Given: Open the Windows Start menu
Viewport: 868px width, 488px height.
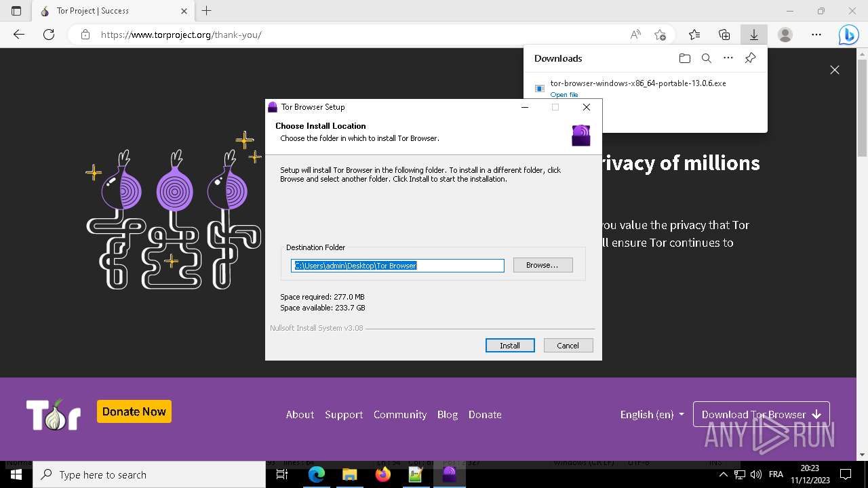Looking at the screenshot, I should click(x=16, y=474).
